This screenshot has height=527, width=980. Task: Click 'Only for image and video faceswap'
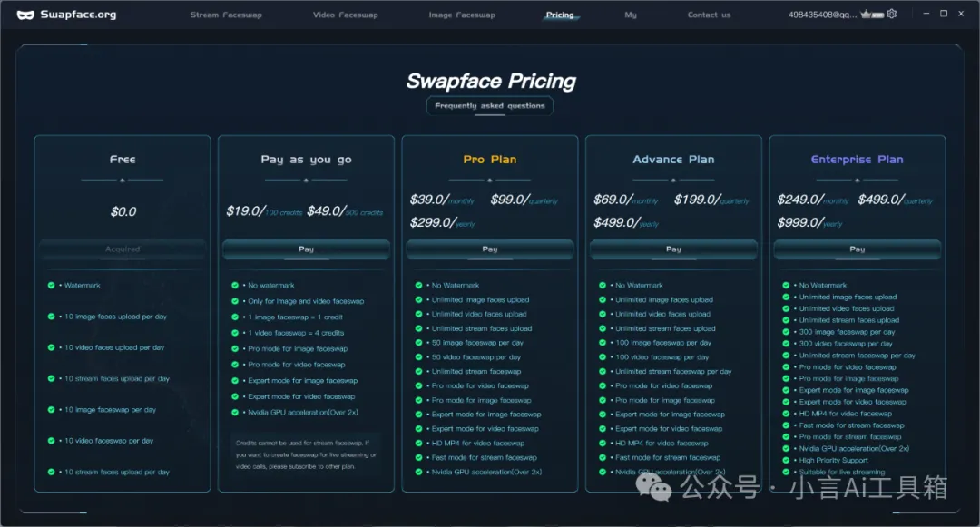[306, 301]
